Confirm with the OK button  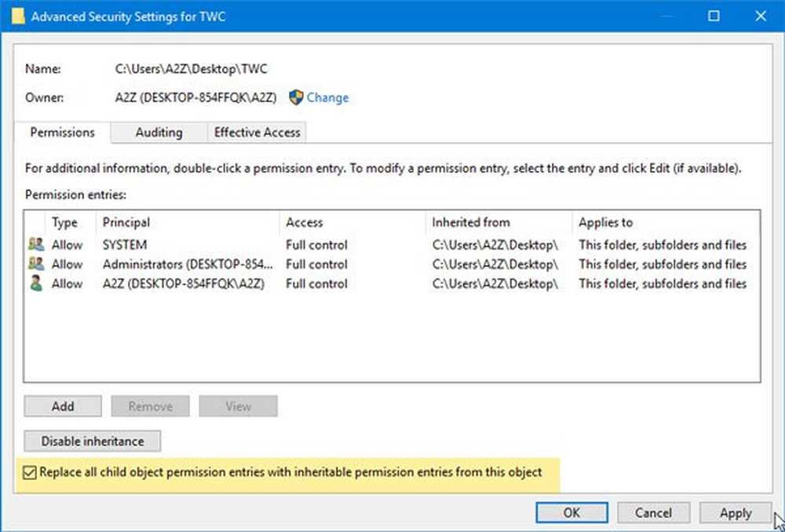pos(571,513)
